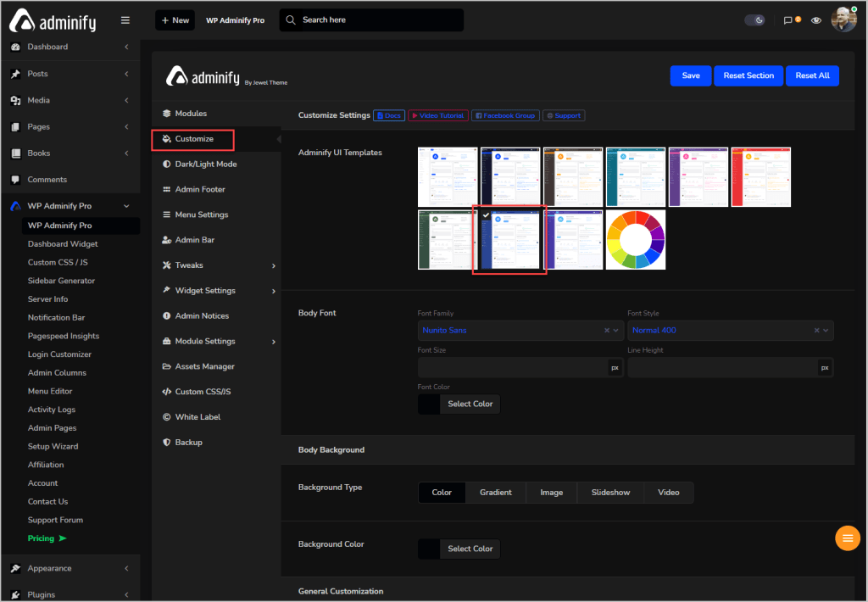
Task: Open Login Customizer in sidebar
Action: click(x=59, y=354)
